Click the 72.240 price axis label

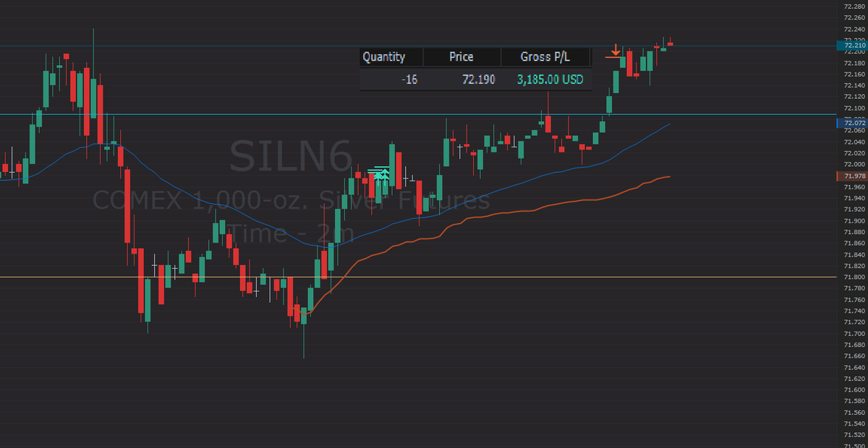[854, 29]
